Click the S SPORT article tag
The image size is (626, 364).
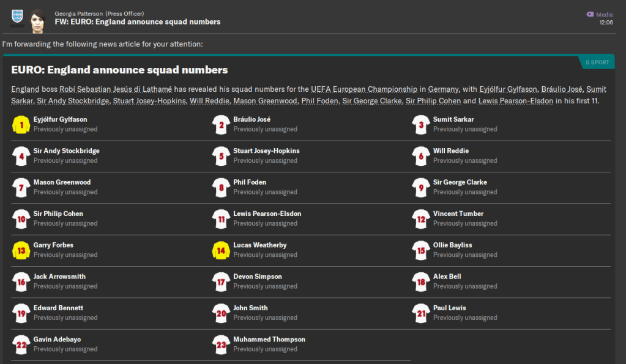597,62
